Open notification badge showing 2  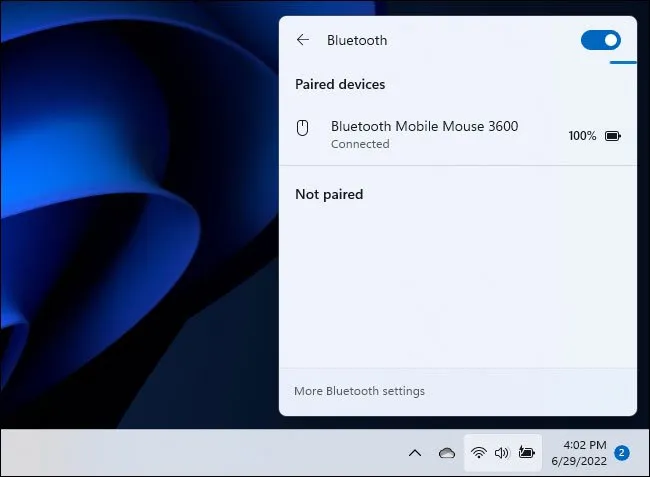[x=622, y=453]
